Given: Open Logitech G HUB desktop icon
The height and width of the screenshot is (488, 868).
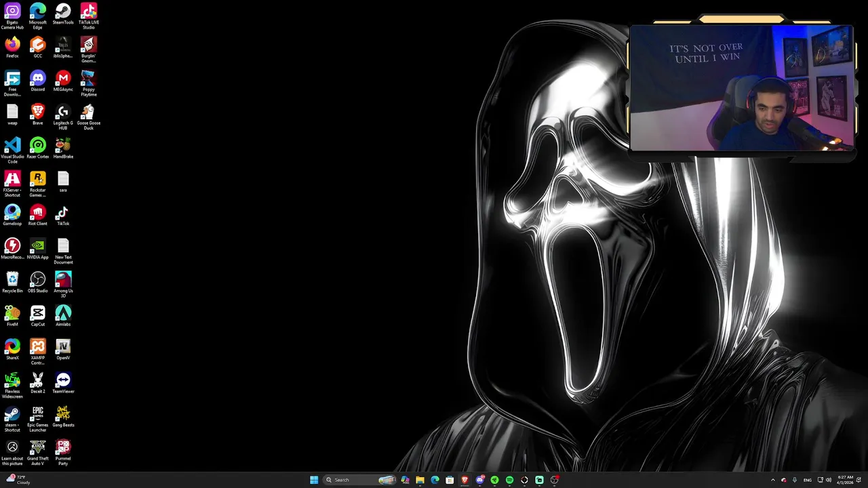Looking at the screenshot, I should [63, 117].
